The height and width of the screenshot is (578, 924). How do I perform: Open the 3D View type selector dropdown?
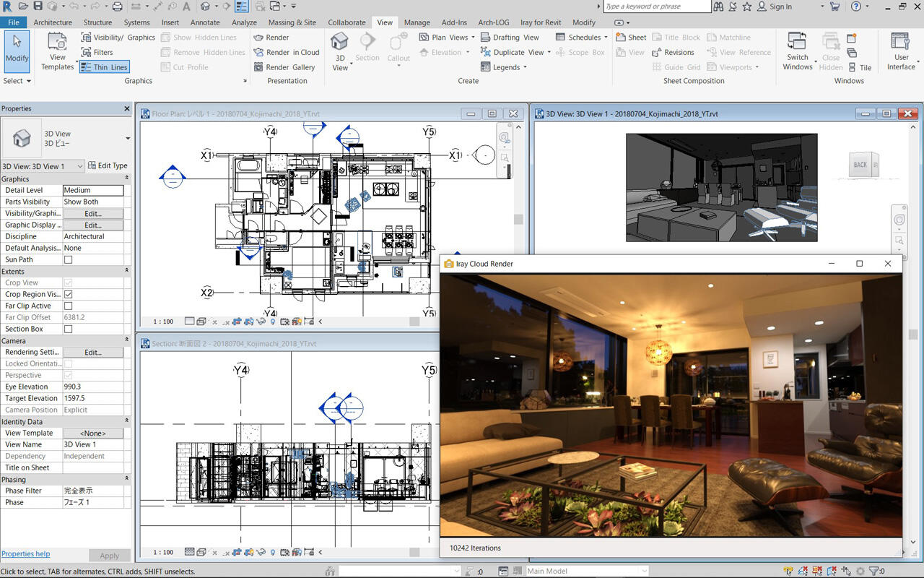(x=128, y=138)
